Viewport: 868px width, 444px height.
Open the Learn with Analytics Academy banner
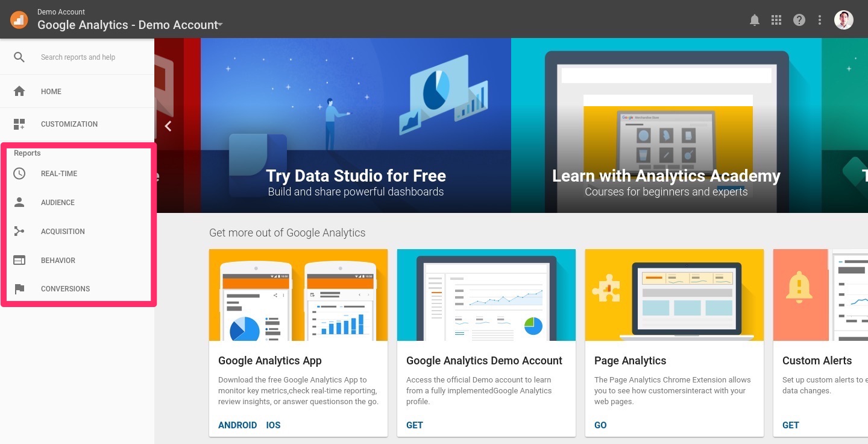[x=666, y=125]
